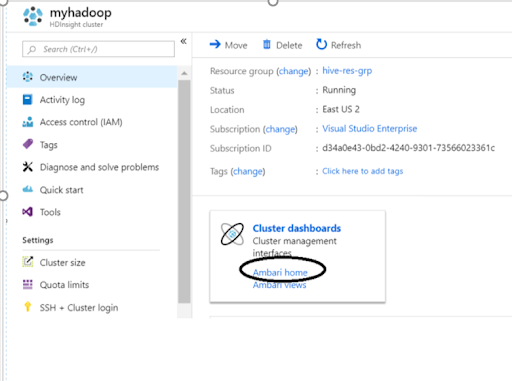Viewport: 512px width, 381px height.
Task: Open Access control (IAM)
Action: (81, 122)
